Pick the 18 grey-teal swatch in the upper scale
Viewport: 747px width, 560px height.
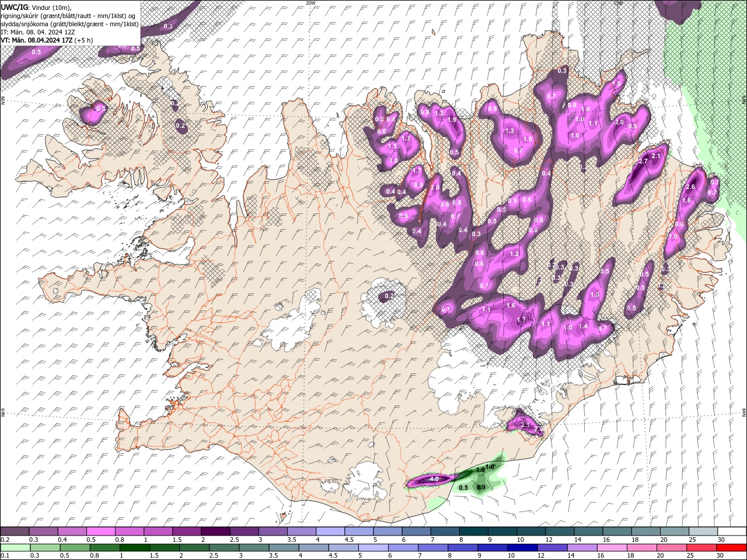(x=646, y=531)
